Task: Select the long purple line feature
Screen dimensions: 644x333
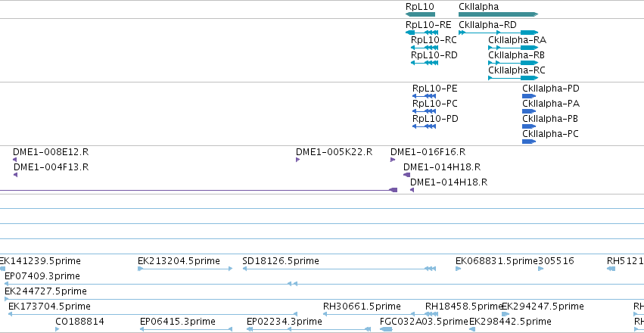Action: 198,190
